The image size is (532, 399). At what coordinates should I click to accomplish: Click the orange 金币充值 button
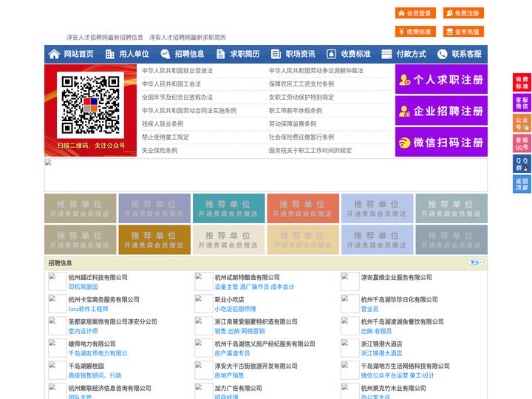pyautogui.click(x=463, y=32)
